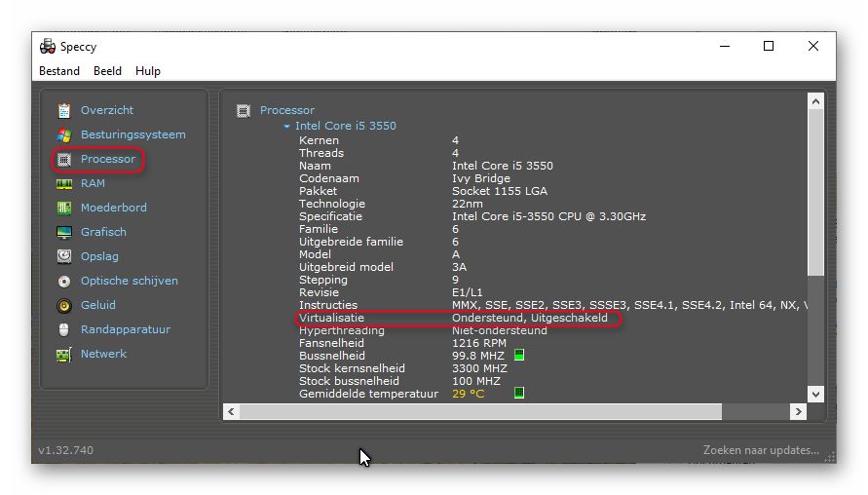
Task: Click the Codenaam value Ivy Bridge
Action: coord(481,178)
